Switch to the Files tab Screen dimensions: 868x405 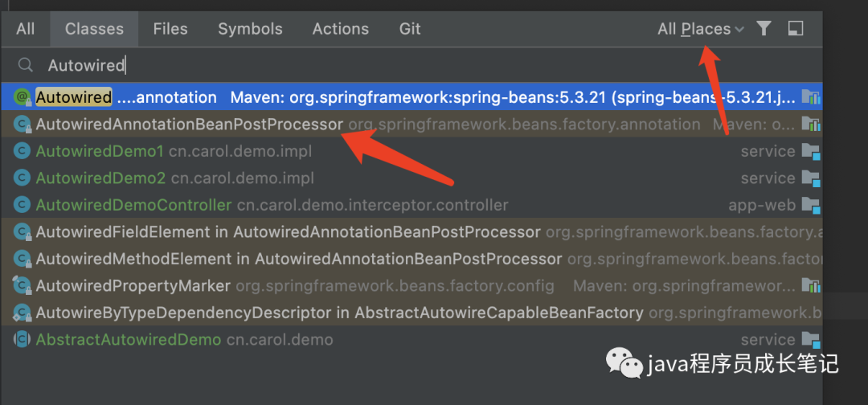click(170, 29)
